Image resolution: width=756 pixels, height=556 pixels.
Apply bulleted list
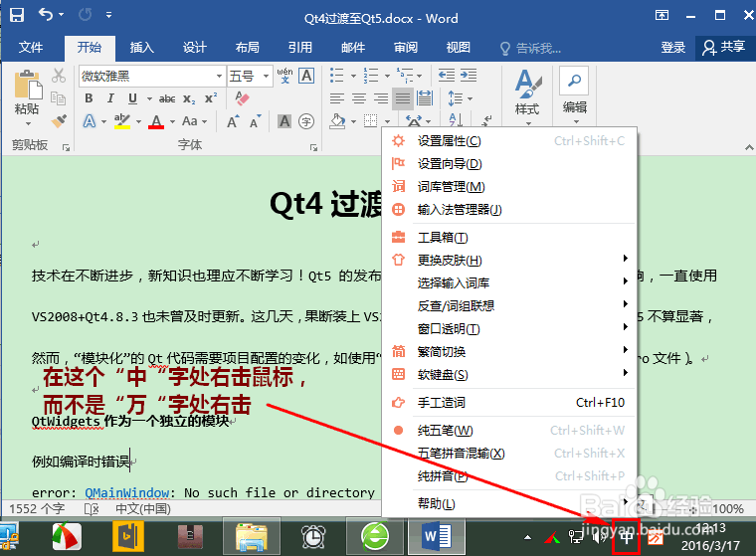336,76
